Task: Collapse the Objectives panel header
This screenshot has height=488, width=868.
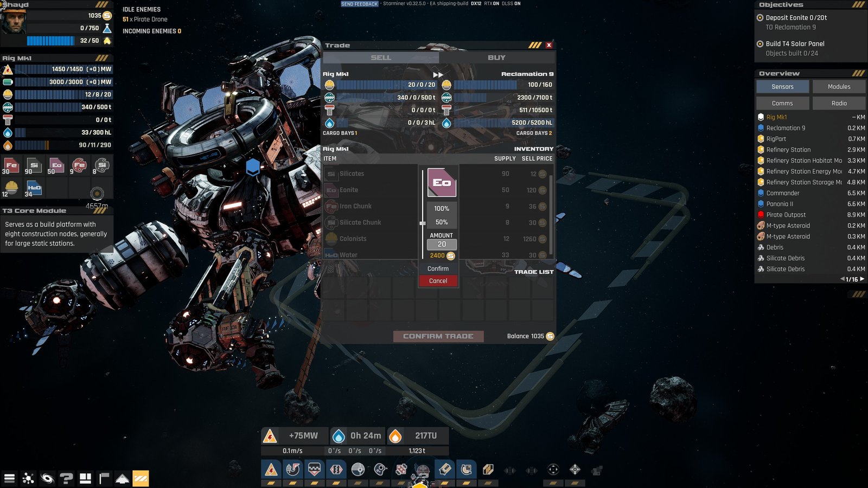Action: (x=810, y=4)
